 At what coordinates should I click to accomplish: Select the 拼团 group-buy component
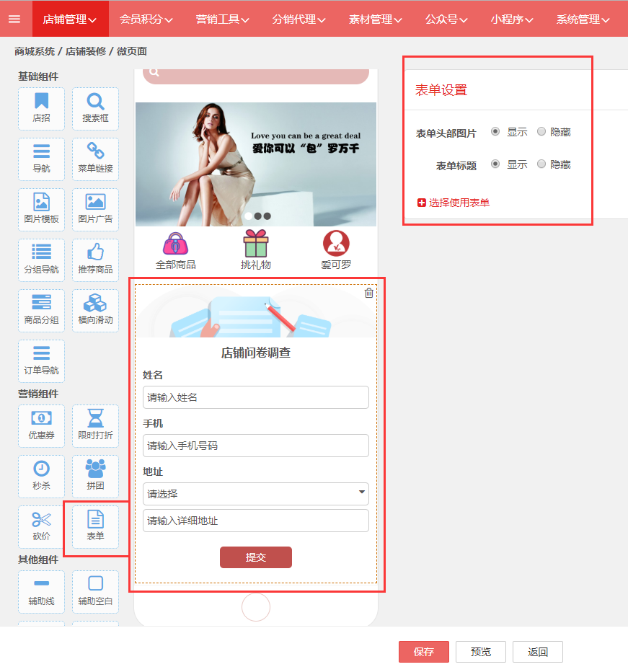95,477
